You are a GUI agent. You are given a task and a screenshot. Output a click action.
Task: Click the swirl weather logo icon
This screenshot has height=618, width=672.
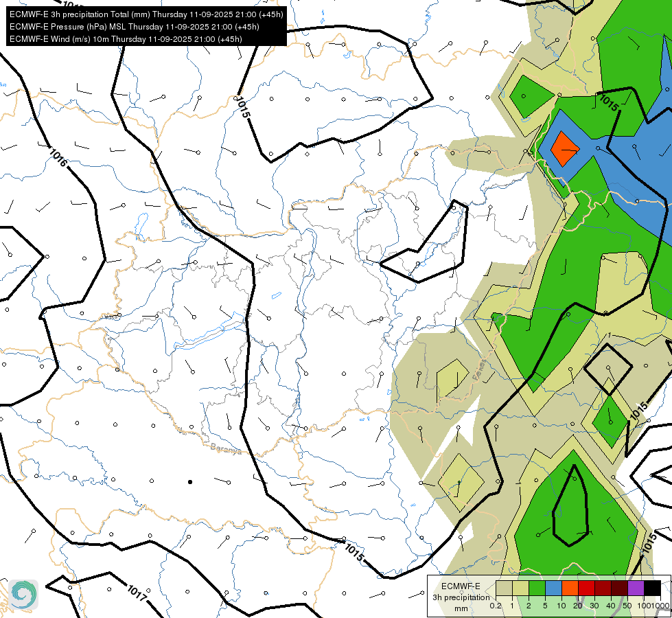pos(23,595)
